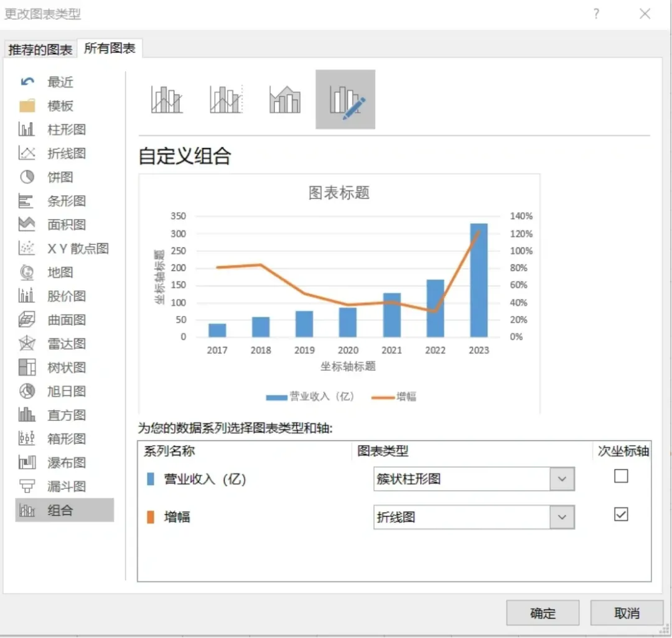Enable secondary axis for 营业收入 series

(x=621, y=476)
